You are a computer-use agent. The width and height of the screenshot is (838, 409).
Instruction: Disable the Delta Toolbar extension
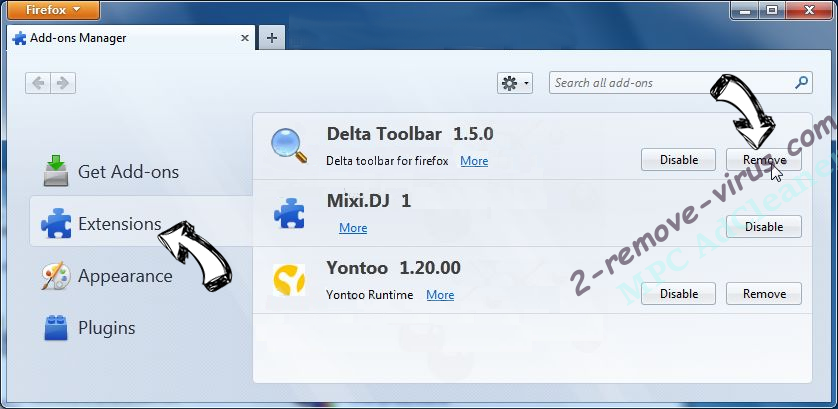coord(678,160)
